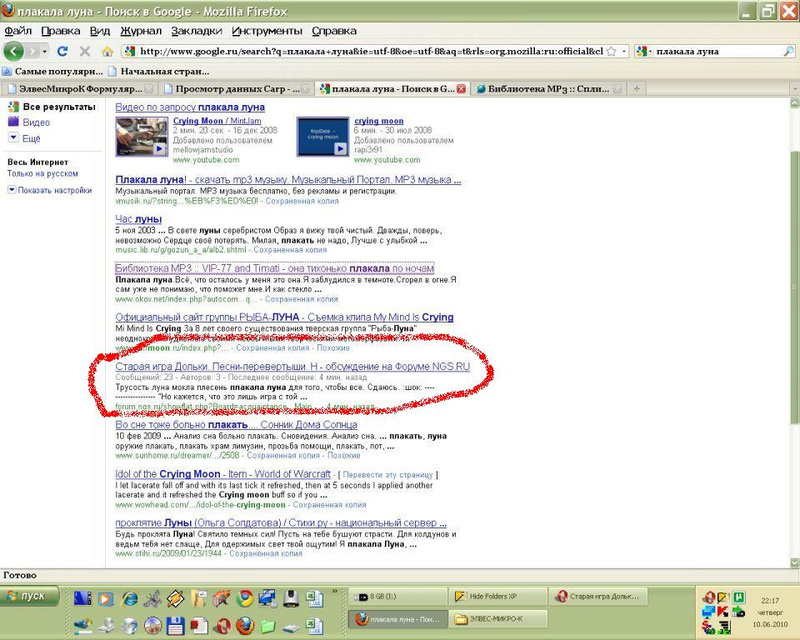Image resolution: width=800 pixels, height=640 pixels.
Task: Expand Показать настройки in the sidebar
Action: click(49, 190)
